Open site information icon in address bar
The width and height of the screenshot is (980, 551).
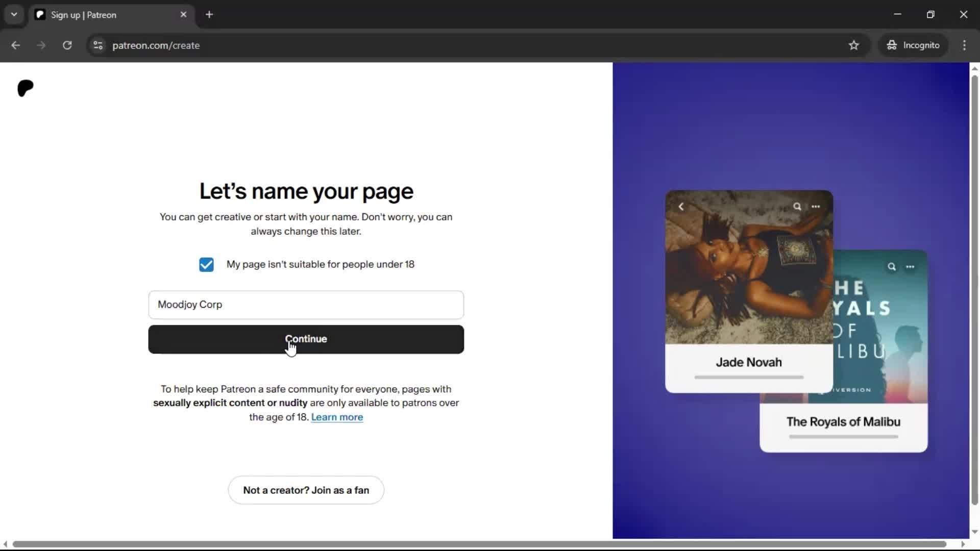[98, 45]
